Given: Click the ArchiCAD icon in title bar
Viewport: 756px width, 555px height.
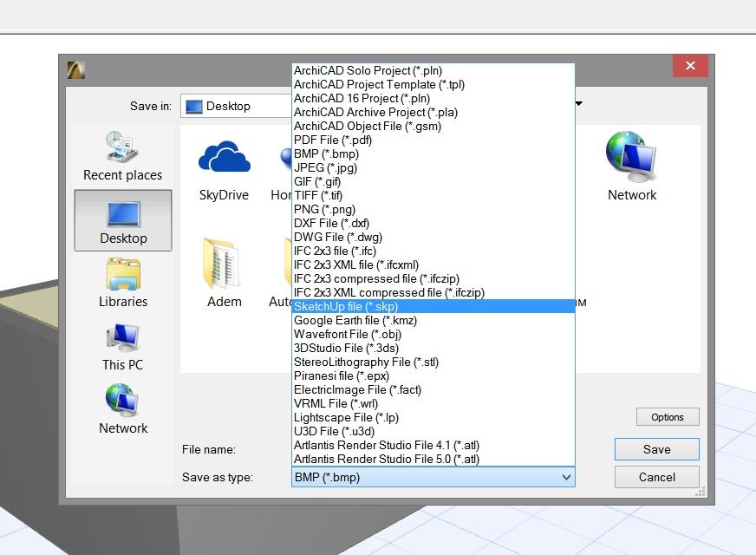Looking at the screenshot, I should (x=76, y=70).
